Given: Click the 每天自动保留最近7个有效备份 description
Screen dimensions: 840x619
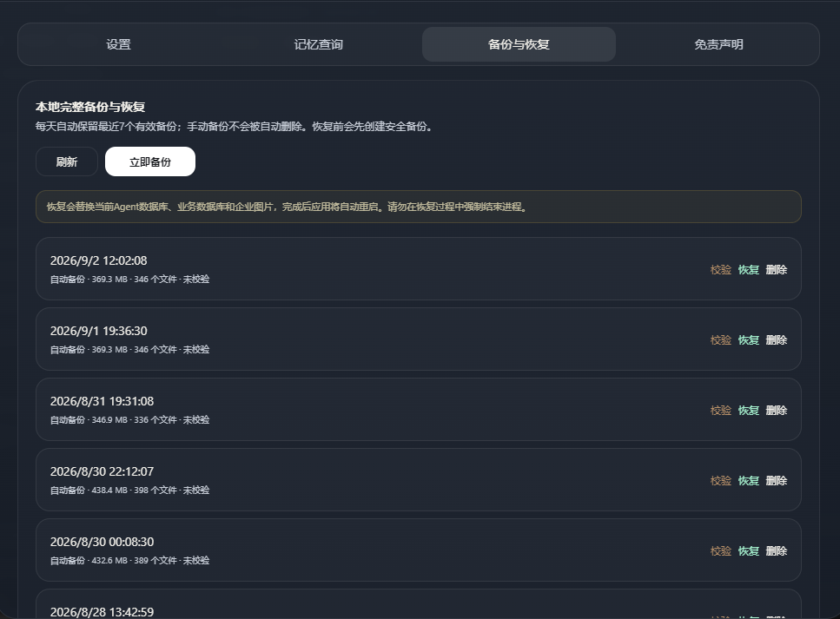Looking at the screenshot, I should point(234,127).
